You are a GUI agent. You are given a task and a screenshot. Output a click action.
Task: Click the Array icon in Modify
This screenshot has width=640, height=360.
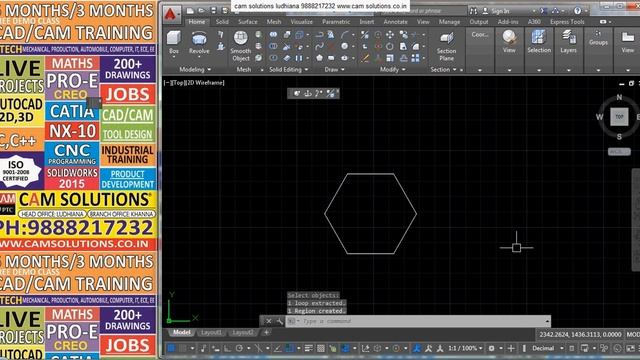coord(416,58)
